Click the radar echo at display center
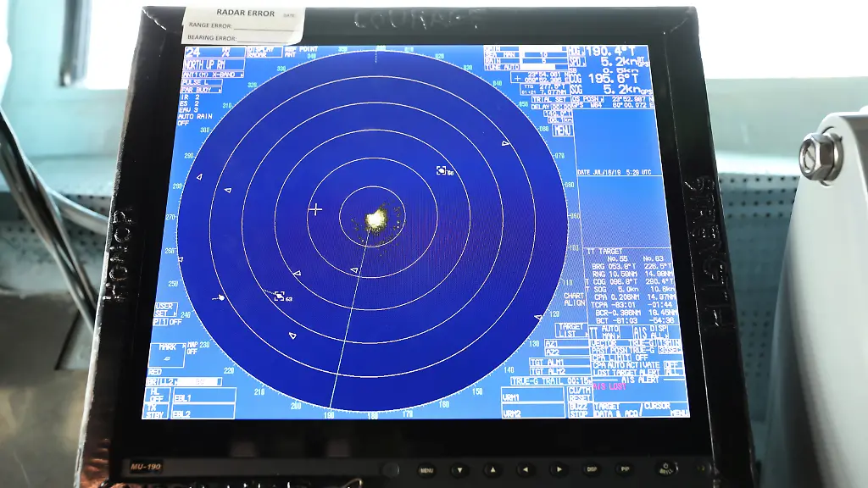 (x=374, y=220)
